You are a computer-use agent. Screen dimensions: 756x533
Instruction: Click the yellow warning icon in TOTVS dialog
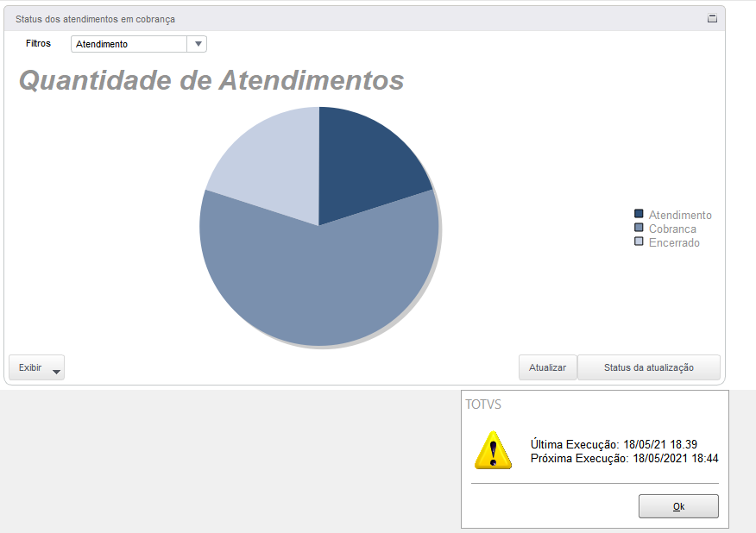click(493, 450)
